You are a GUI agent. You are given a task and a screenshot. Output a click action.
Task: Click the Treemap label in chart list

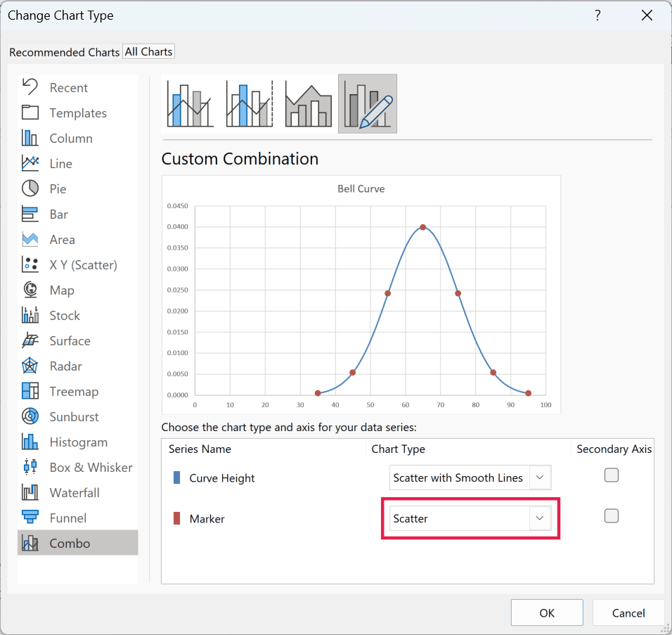click(x=74, y=392)
